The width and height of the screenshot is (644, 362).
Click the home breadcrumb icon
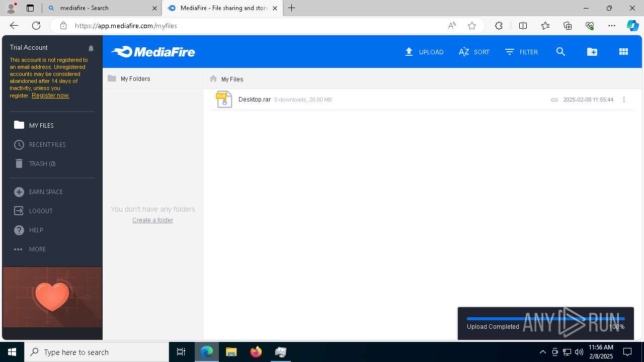coord(213,79)
